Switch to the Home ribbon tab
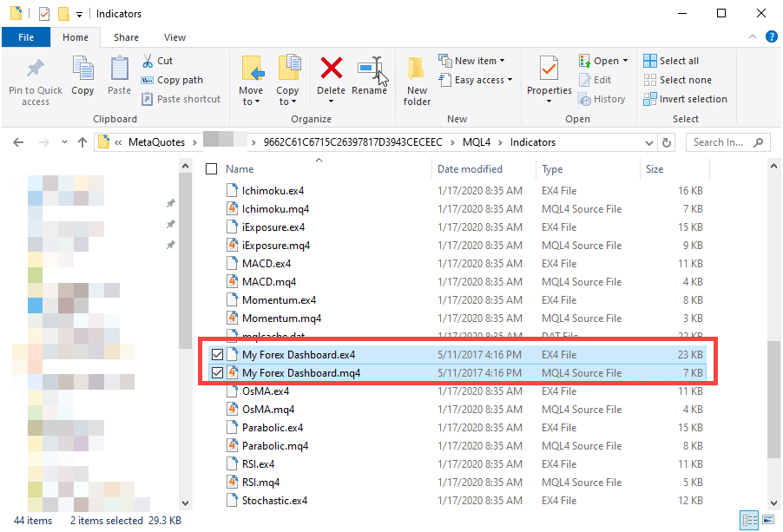The image size is (783, 532). (x=76, y=37)
